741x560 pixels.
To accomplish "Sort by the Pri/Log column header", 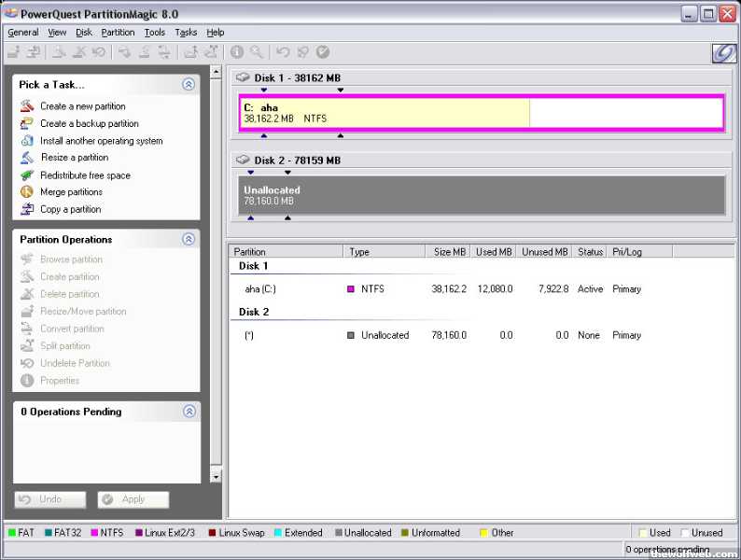I will (639, 252).
